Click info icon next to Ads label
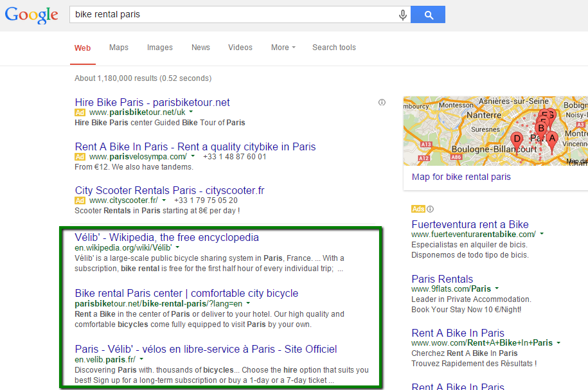588x390 pixels. pos(430,209)
